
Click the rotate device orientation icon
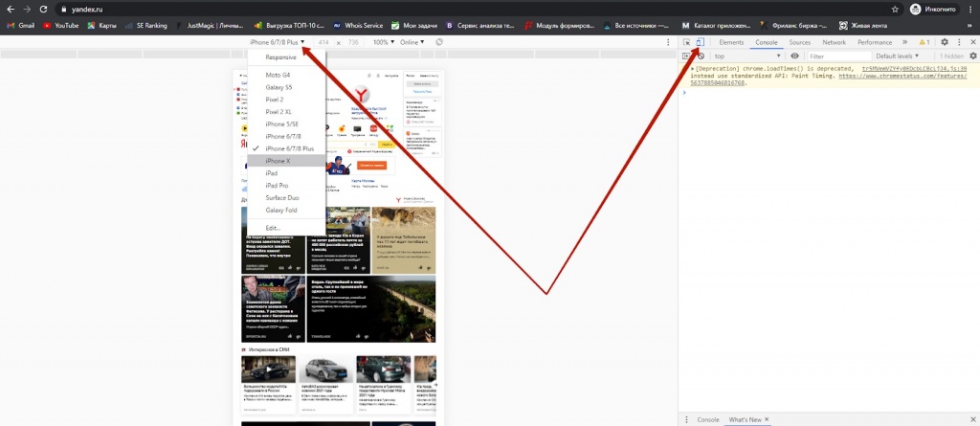point(439,42)
